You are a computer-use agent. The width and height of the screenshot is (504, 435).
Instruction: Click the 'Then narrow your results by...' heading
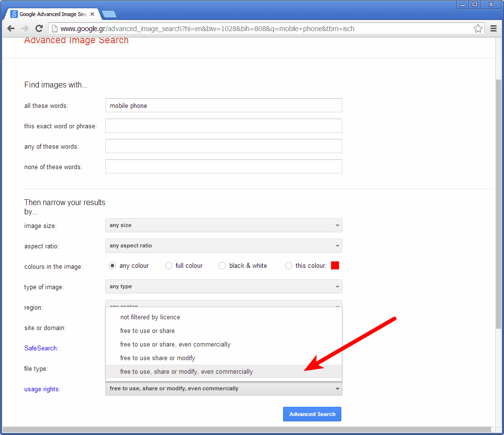pos(65,207)
